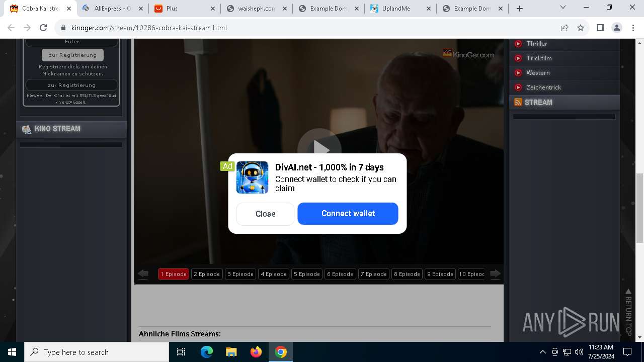Open Microsoft Edge from the taskbar

point(207,352)
